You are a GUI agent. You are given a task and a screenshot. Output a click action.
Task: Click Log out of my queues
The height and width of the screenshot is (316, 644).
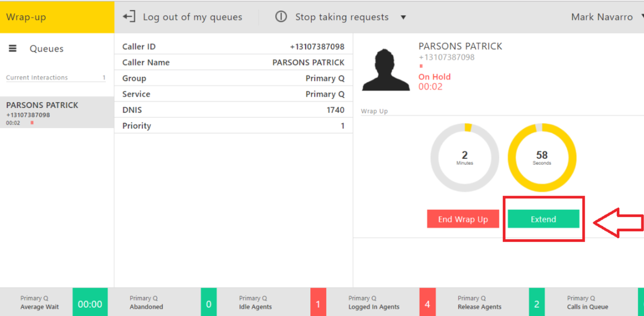pyautogui.click(x=193, y=17)
